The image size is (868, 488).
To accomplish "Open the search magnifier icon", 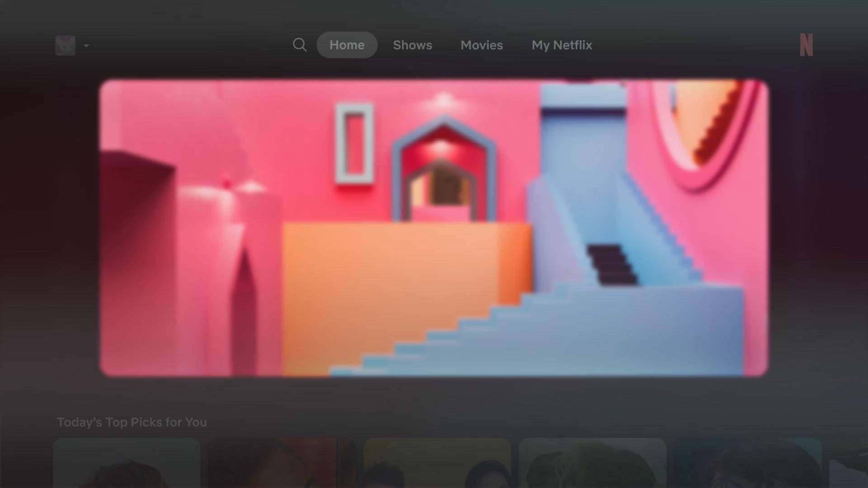I will pyautogui.click(x=299, y=45).
